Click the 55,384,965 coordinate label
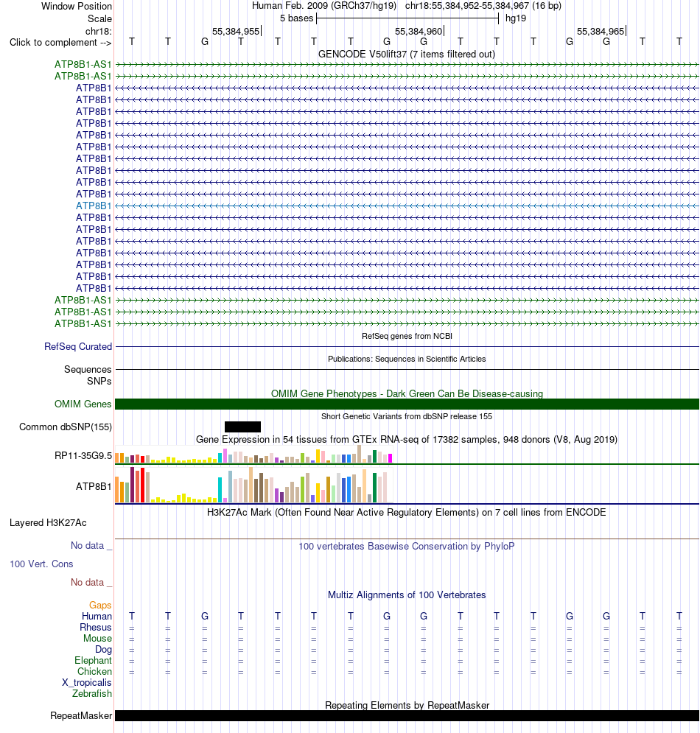The image size is (700, 733). [x=601, y=32]
